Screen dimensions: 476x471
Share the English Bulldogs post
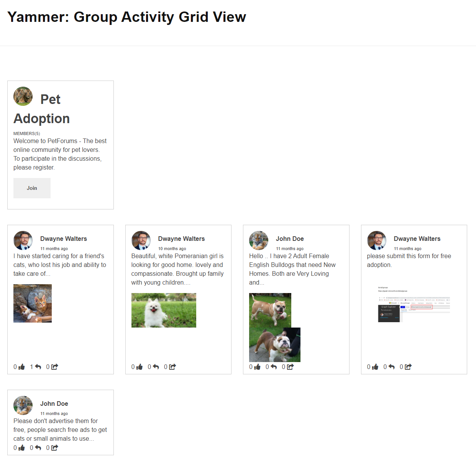(291, 367)
